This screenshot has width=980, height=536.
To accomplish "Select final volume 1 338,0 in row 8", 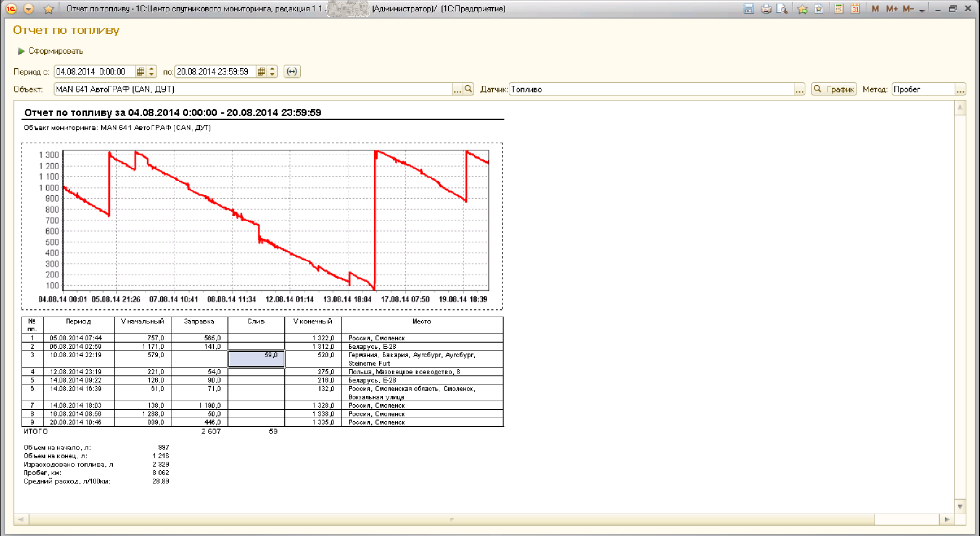I will point(313,414).
